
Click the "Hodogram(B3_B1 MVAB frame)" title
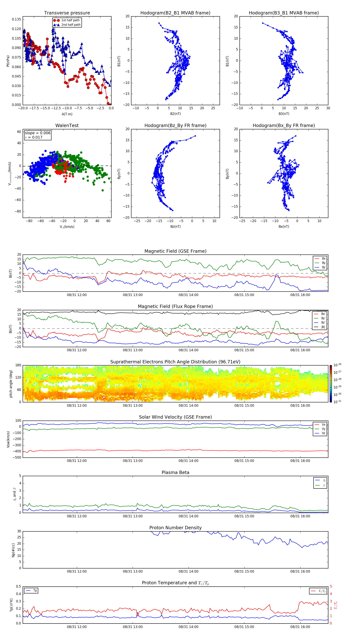click(x=284, y=13)
